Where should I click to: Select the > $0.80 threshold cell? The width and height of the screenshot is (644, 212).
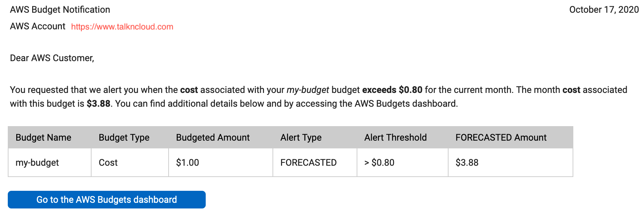(403, 163)
